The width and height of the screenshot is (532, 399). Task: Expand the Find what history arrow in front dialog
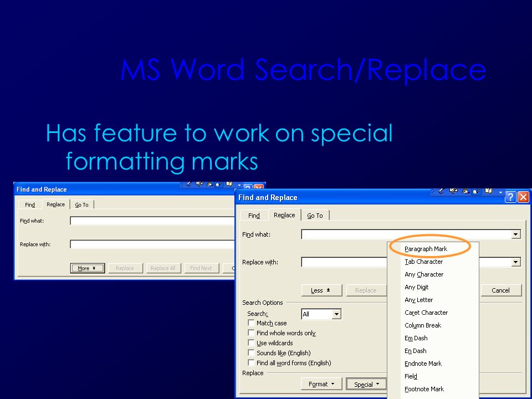[x=516, y=234]
